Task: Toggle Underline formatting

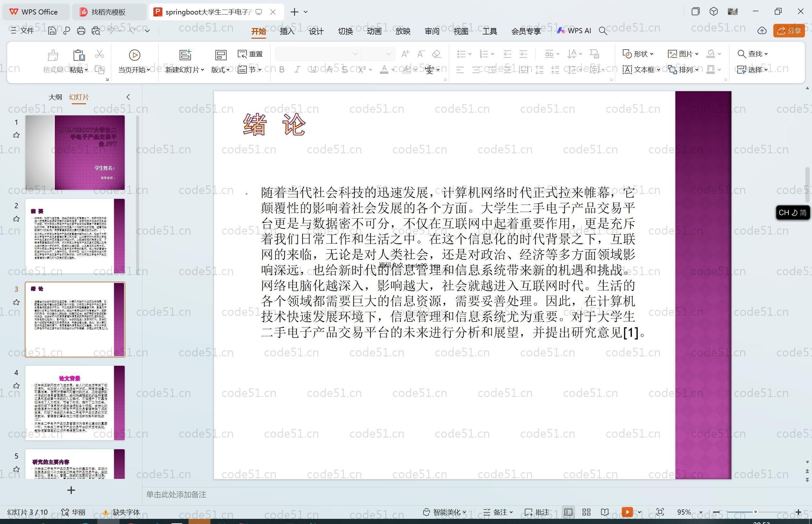Action: [313, 70]
